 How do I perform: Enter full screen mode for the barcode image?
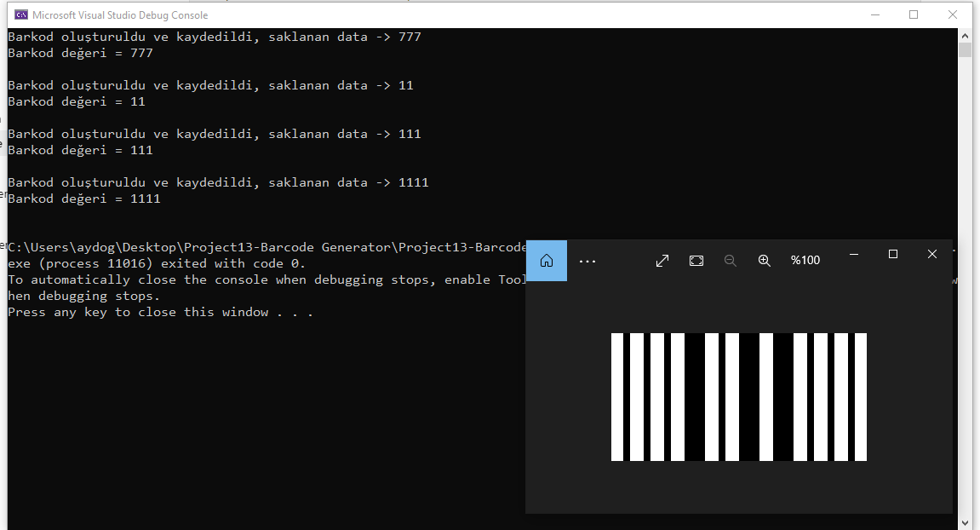coord(662,261)
